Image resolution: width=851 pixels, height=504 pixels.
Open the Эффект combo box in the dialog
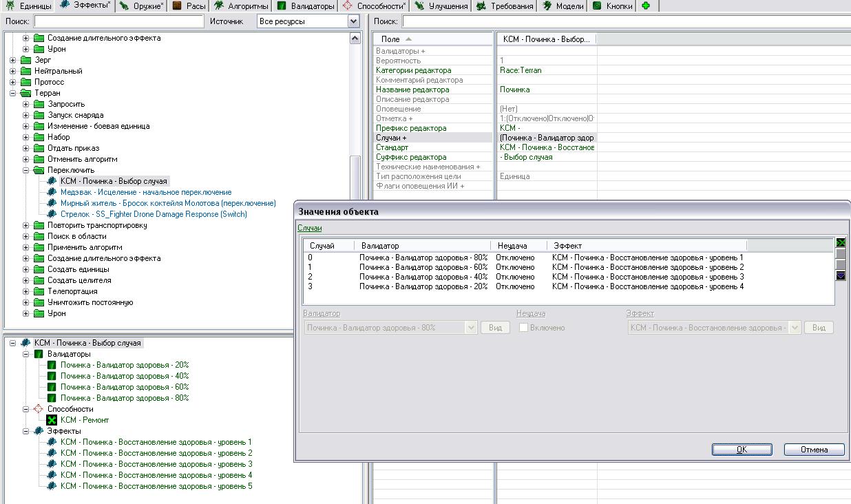(x=715, y=328)
